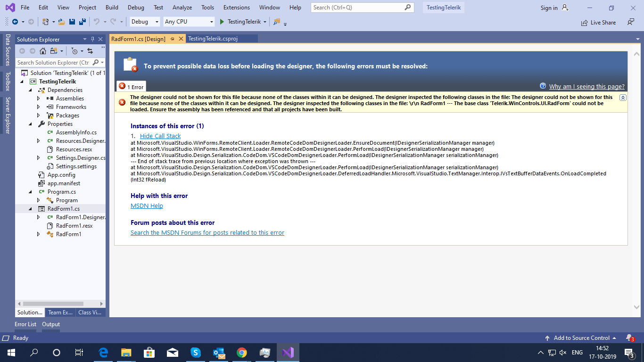Screen dimensions: 644x362
Task: Click the Search the MSDN Forums link
Action: click(x=207, y=233)
